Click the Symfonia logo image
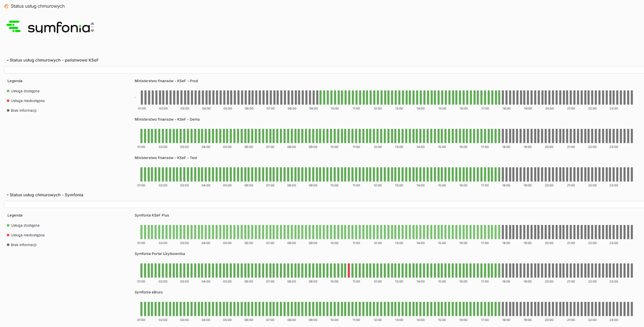The image size is (644, 327). (x=49, y=27)
